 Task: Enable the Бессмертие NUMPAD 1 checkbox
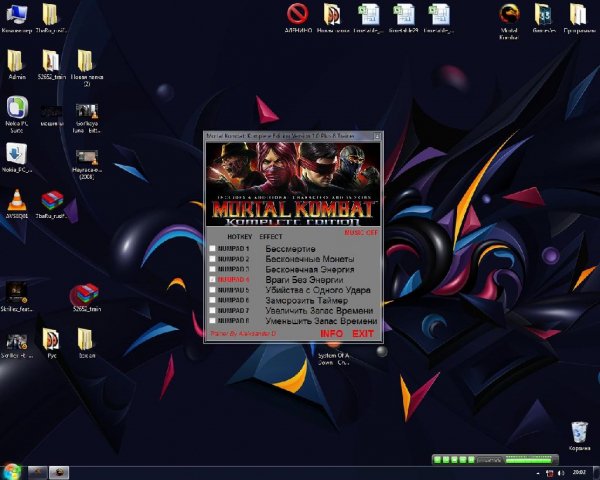(212, 249)
